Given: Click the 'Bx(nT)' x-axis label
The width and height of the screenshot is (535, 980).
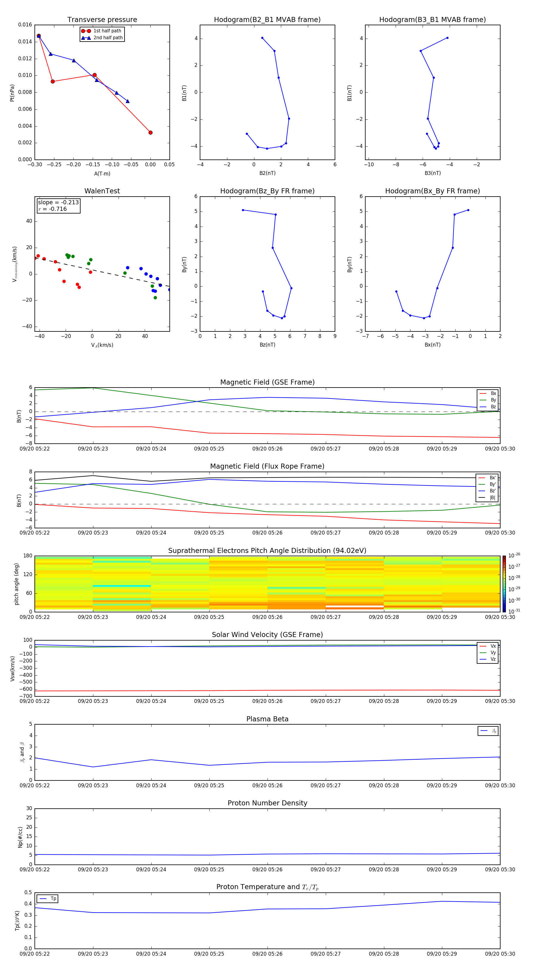Looking at the screenshot, I should click(x=432, y=345).
